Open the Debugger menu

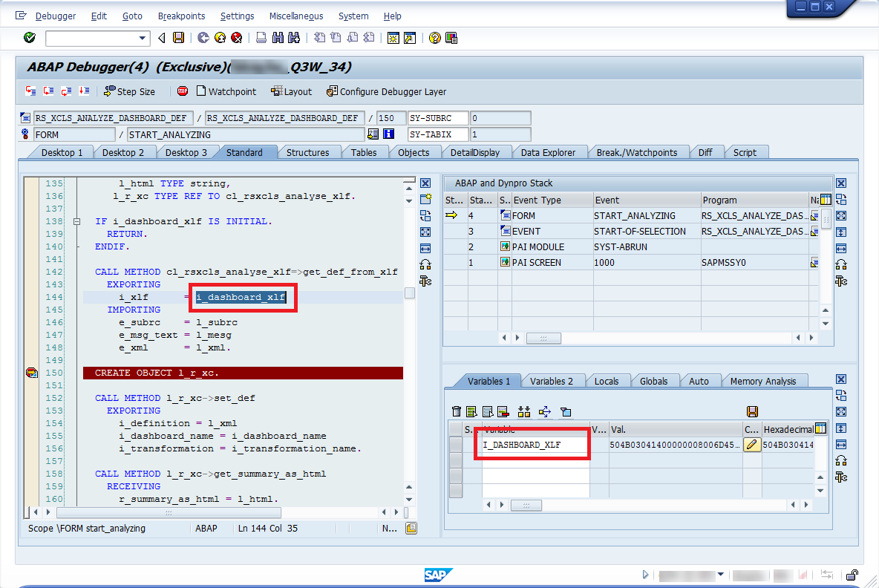55,16
